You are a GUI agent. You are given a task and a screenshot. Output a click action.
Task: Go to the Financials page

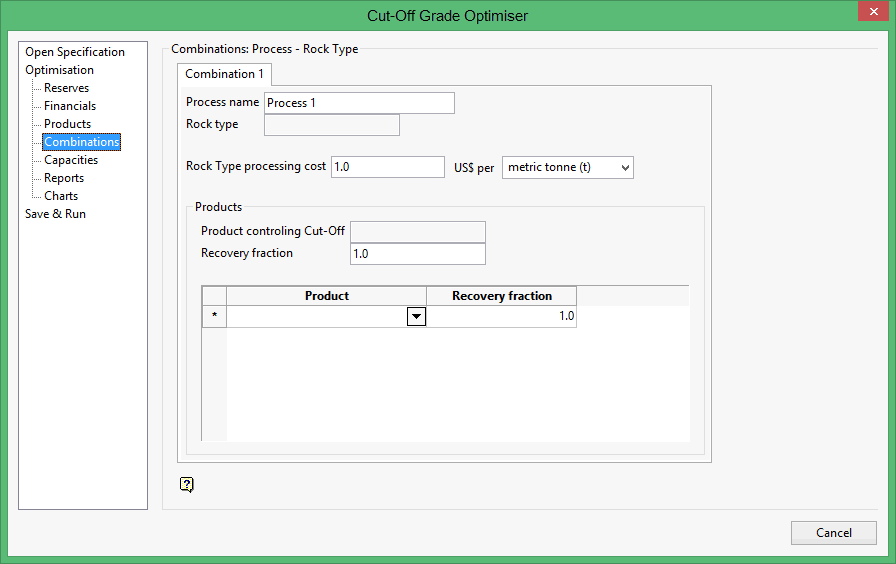coord(70,106)
